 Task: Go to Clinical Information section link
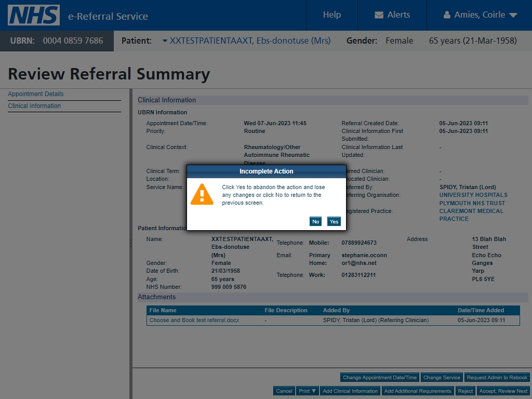(34, 106)
